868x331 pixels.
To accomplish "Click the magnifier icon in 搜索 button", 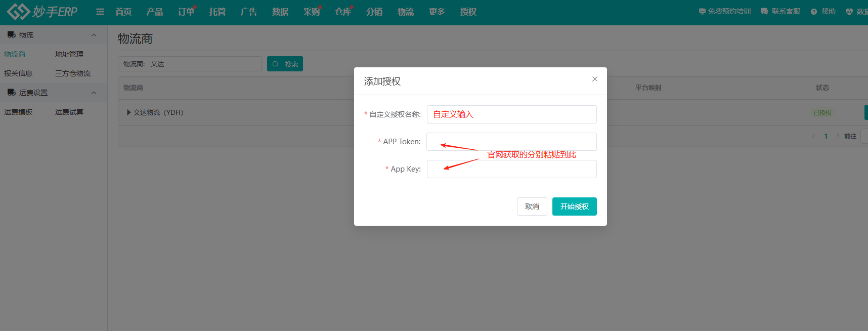I will 276,64.
